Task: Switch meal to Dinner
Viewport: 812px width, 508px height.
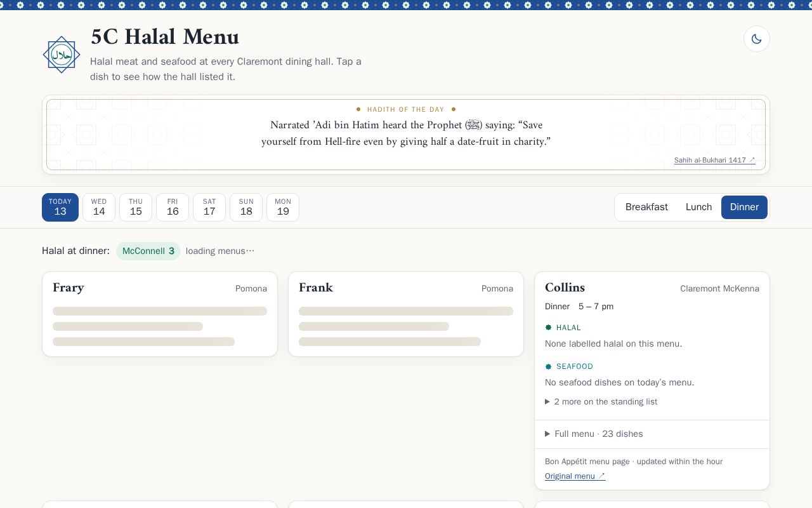Action: pyautogui.click(x=744, y=207)
